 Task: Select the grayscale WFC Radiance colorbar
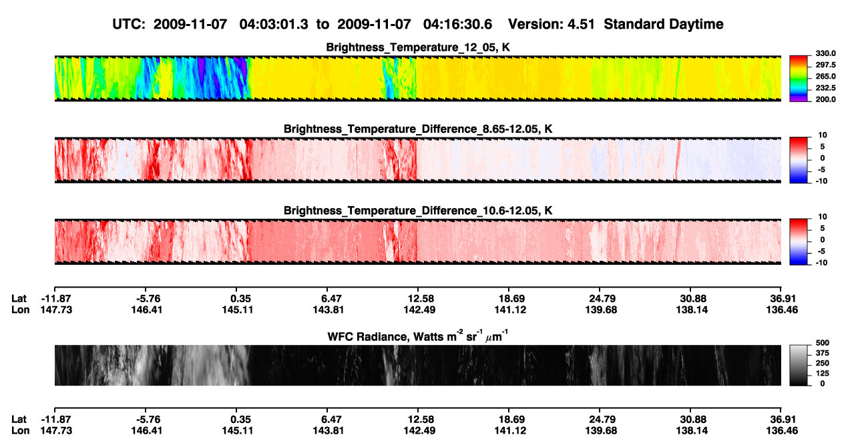[799, 366]
